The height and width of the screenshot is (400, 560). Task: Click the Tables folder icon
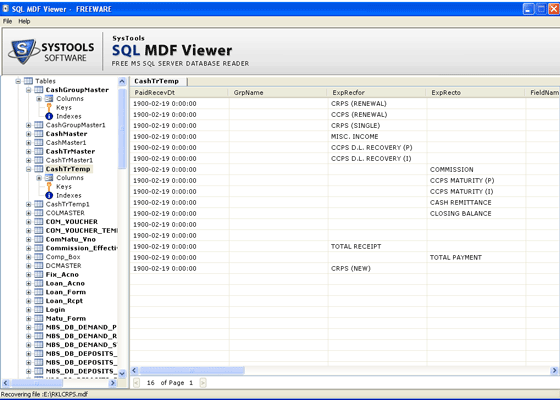pyautogui.click(x=28, y=81)
